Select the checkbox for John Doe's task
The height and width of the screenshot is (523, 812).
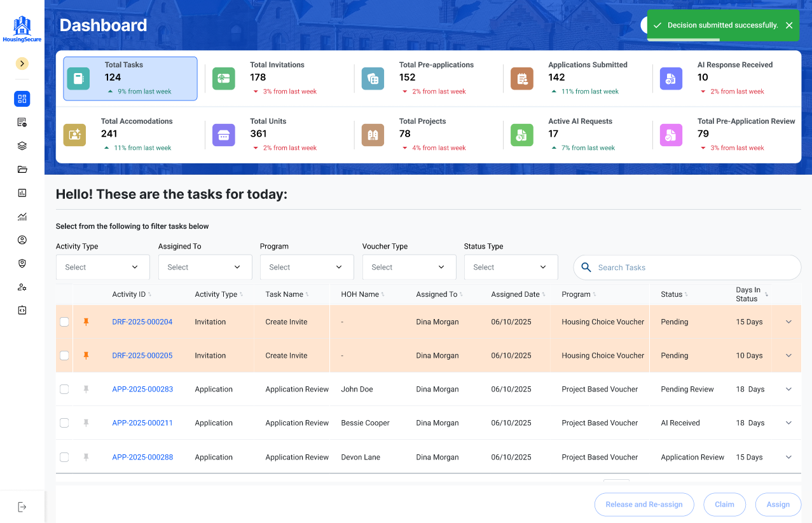pos(64,390)
